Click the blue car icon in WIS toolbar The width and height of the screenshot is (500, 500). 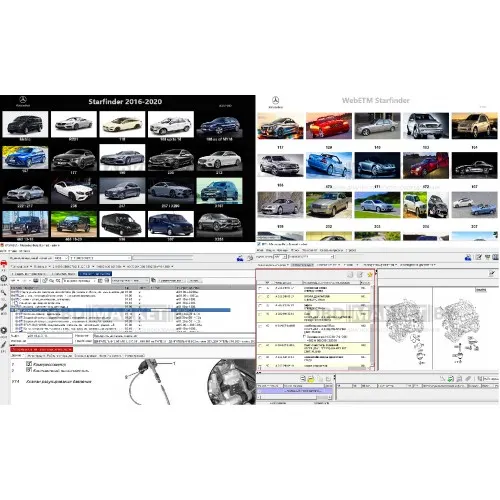240,258
